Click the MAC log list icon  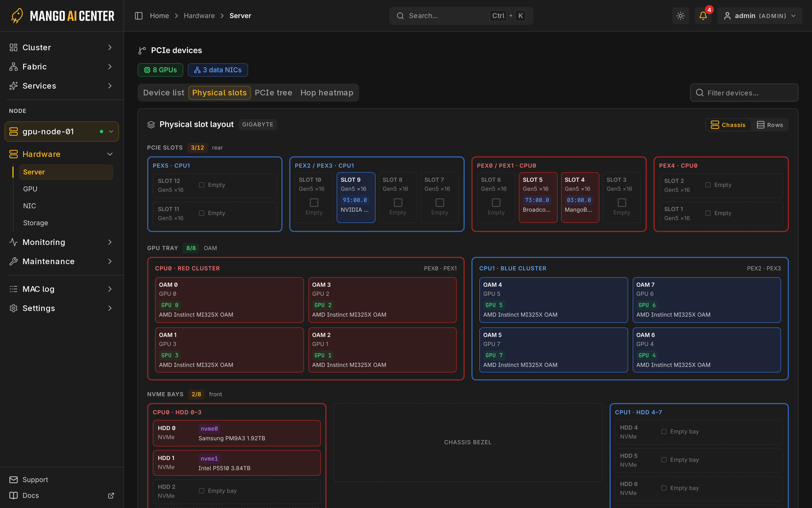tap(13, 289)
